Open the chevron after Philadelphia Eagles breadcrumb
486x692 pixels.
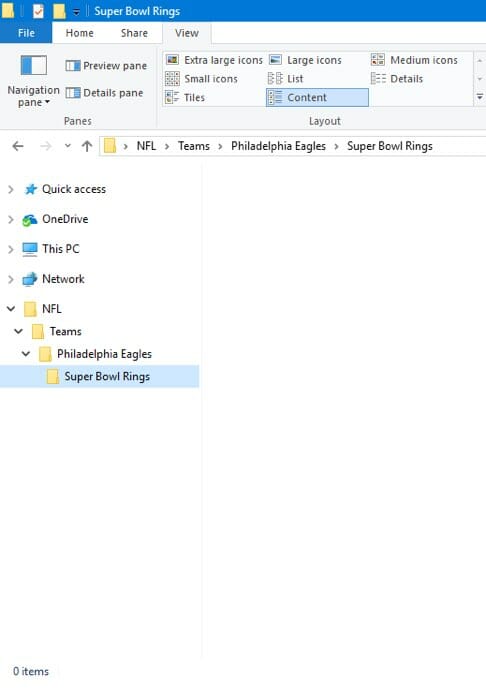[x=337, y=146]
